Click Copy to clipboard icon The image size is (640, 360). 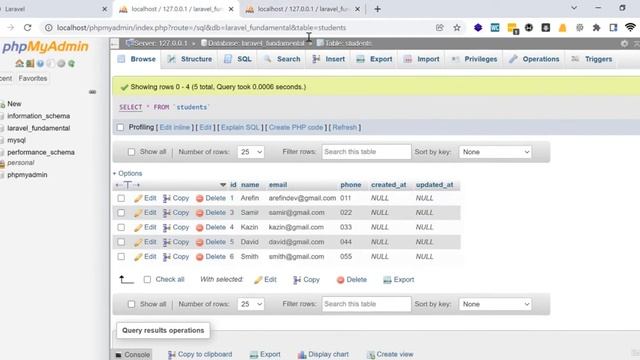(172, 355)
